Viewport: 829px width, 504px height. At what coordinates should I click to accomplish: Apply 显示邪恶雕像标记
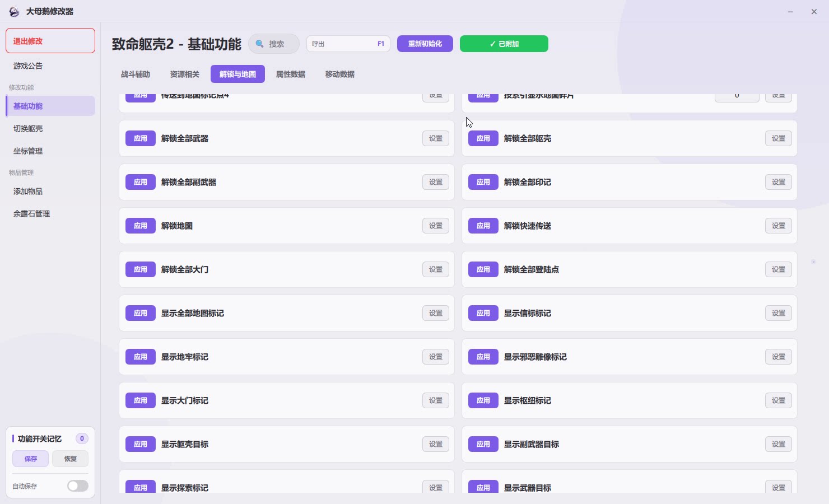(x=483, y=357)
